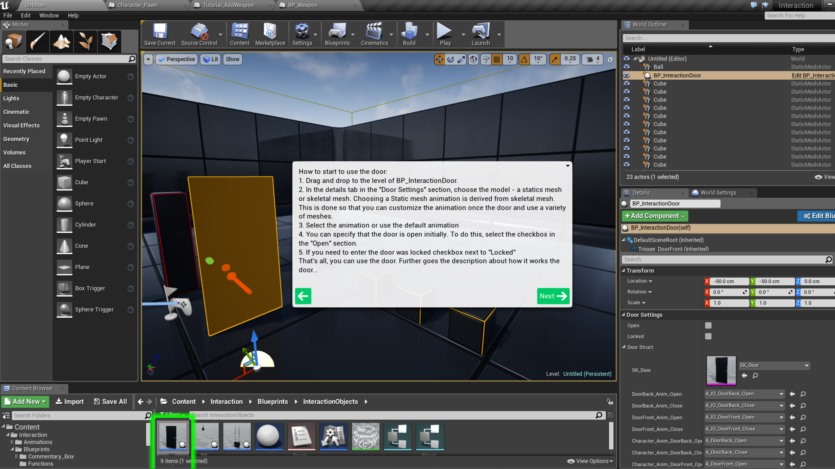The height and width of the screenshot is (469, 835).
Task: Click the Point Light icon
Action: click(64, 140)
